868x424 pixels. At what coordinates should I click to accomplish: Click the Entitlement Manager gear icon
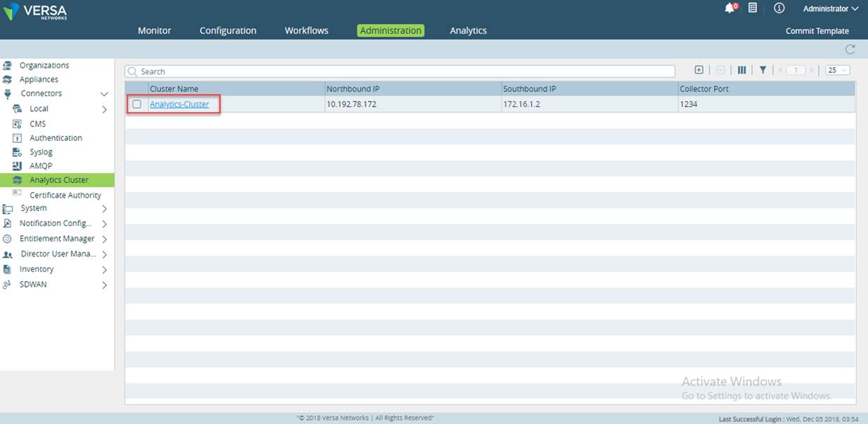coord(7,239)
